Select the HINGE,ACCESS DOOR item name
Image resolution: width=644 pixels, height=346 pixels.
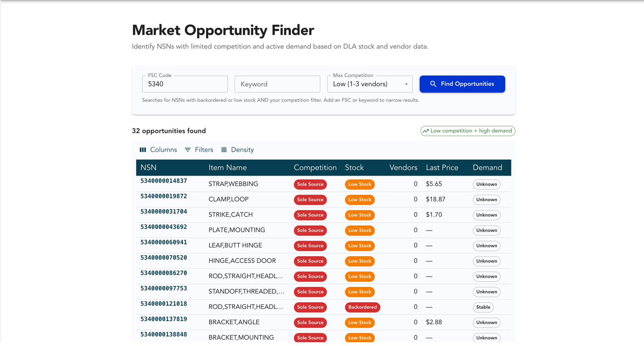pos(242,261)
